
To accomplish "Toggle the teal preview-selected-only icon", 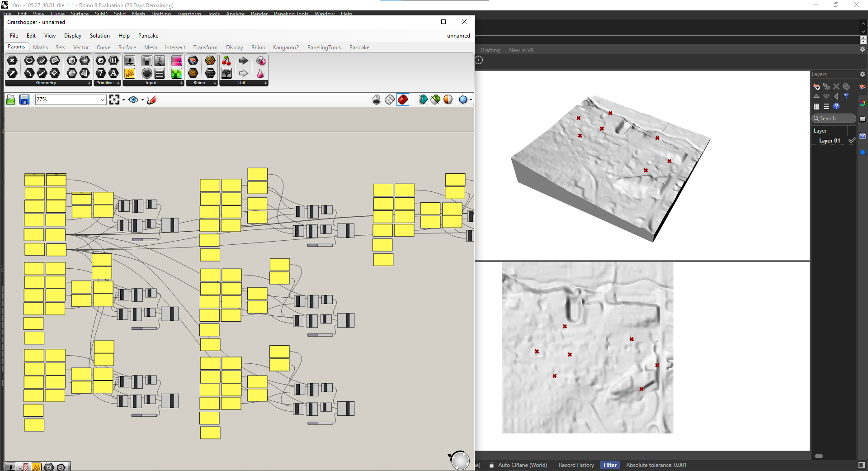I will (x=423, y=100).
